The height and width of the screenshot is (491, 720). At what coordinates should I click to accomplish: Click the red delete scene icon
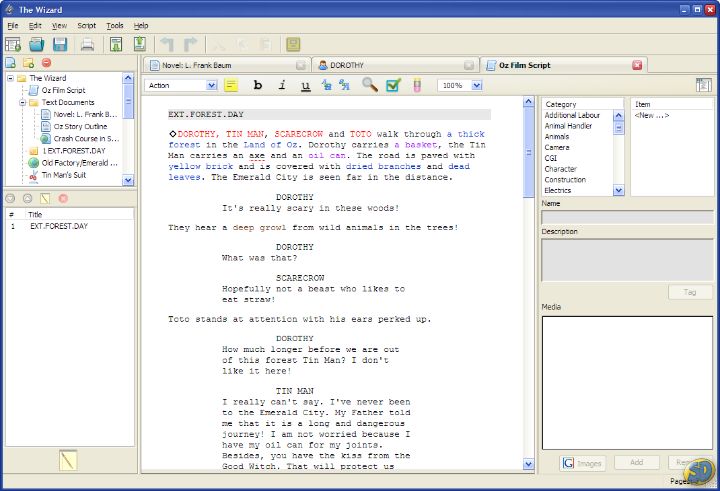click(63, 198)
